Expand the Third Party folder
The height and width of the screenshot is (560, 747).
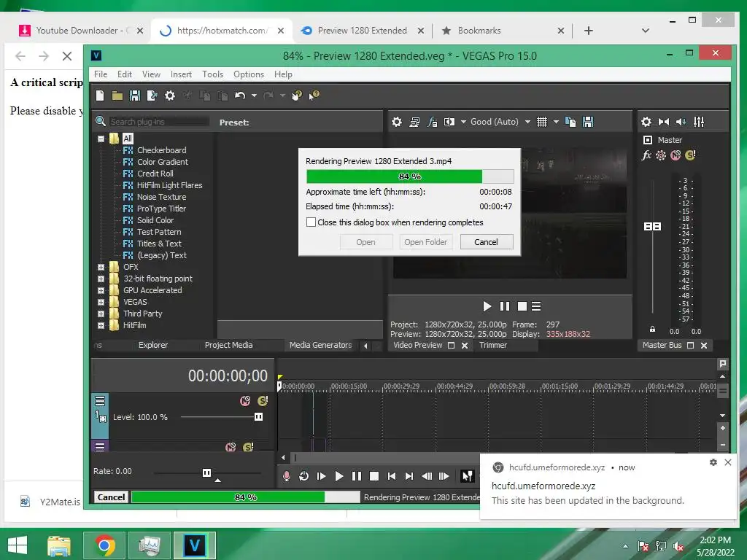tap(101, 314)
